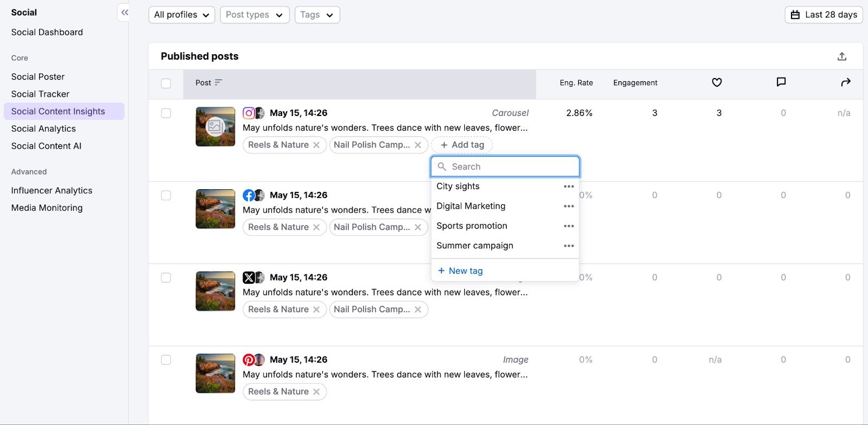Screen dimensions: 868x425
Task: Remove Reels & Nature tag from Pinterest post
Action: (316, 391)
